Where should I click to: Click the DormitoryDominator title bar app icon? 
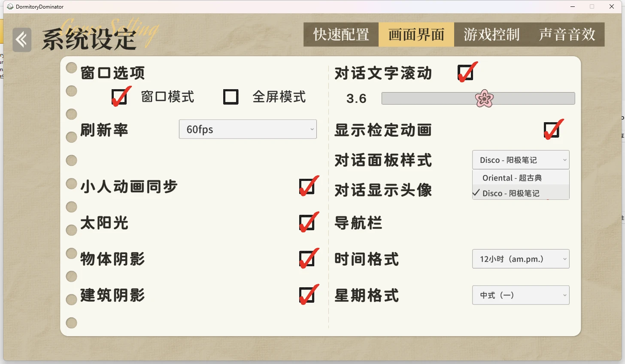point(10,6)
